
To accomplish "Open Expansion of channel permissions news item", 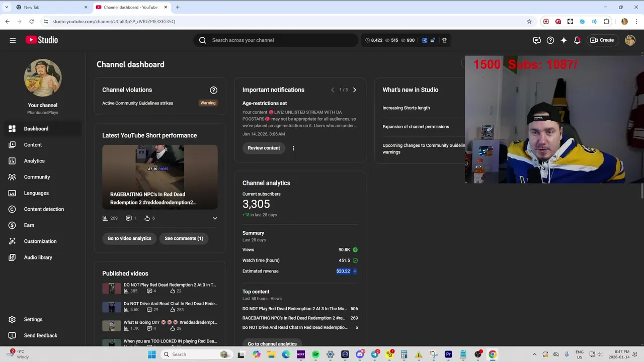I will click(x=416, y=127).
